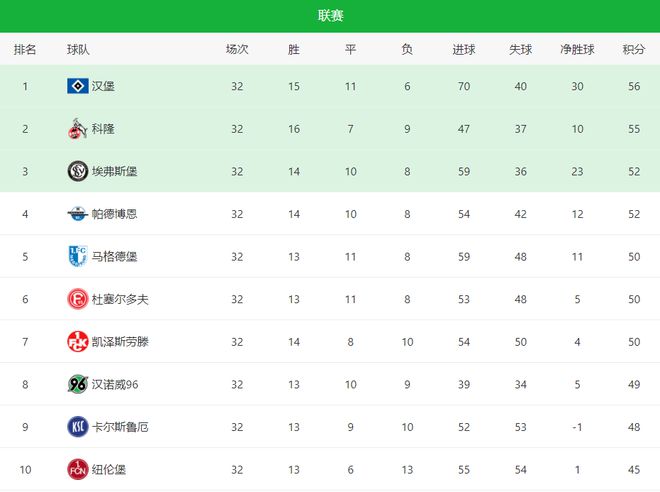Click the Düsseldorf (杜塞尔多夫) club logo
Image resolution: width=660 pixels, height=492 pixels.
(x=77, y=299)
